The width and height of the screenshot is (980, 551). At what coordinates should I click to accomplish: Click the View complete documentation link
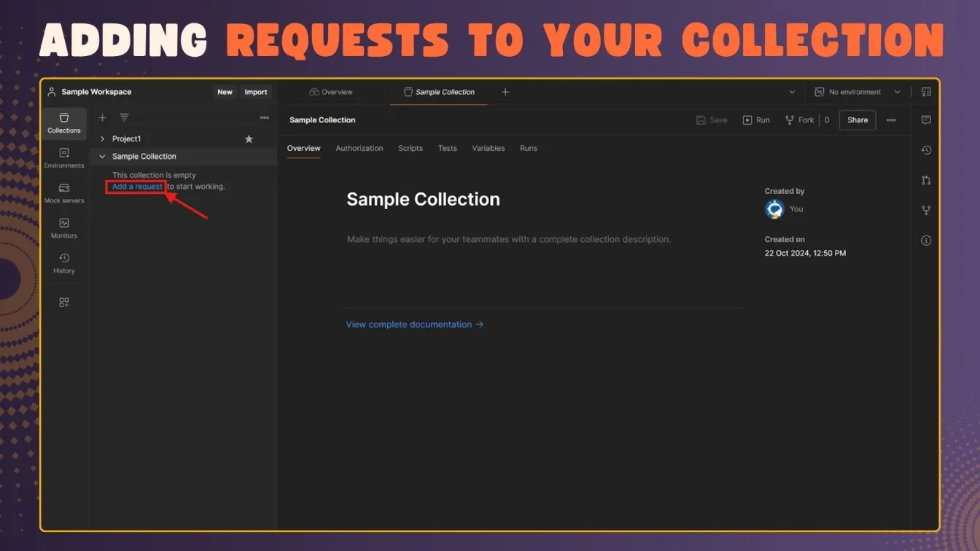(415, 324)
